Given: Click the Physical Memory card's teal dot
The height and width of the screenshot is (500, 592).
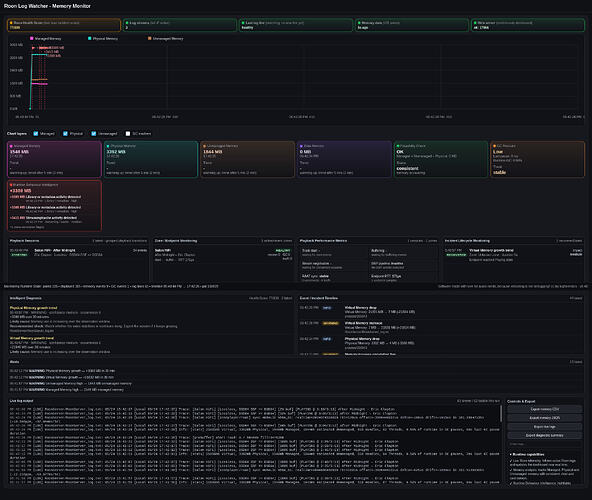Looking at the screenshot, I should 108,146.
